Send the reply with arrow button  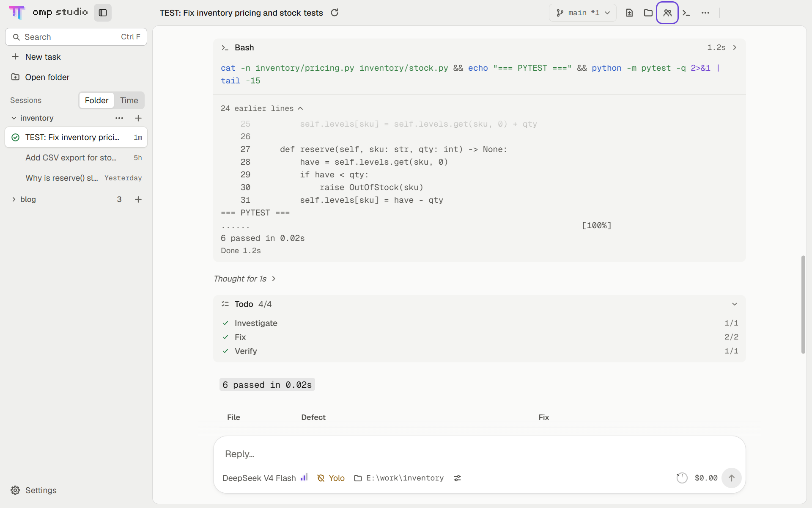point(731,478)
